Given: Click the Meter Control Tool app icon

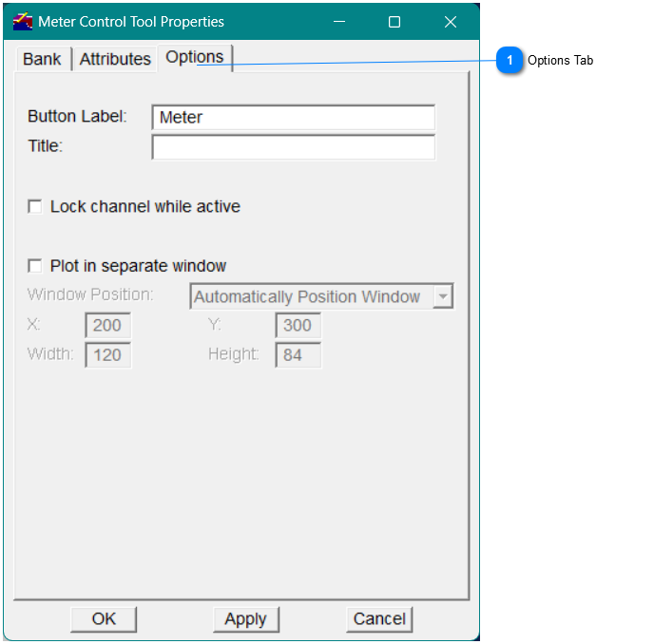Looking at the screenshot, I should point(23,21).
